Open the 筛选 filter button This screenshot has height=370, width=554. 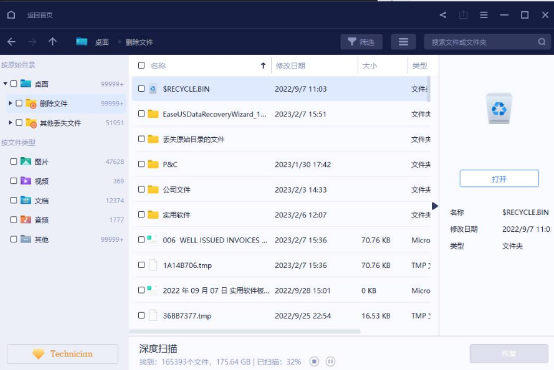point(361,42)
